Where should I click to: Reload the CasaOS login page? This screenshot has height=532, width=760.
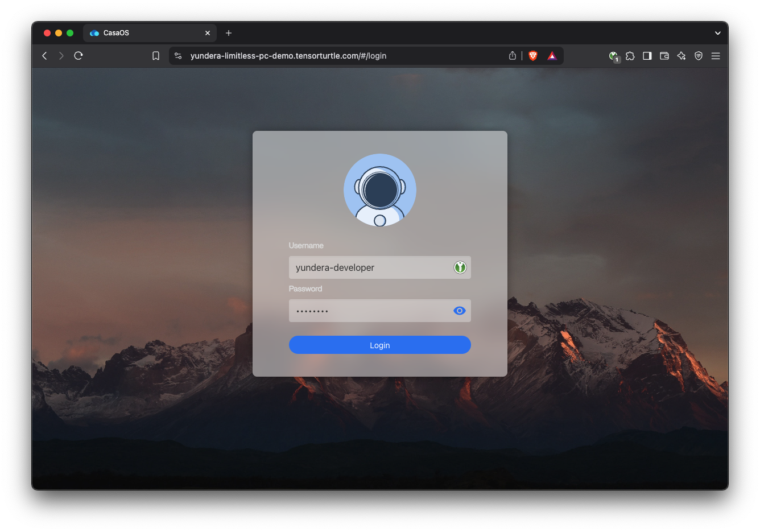tap(79, 56)
